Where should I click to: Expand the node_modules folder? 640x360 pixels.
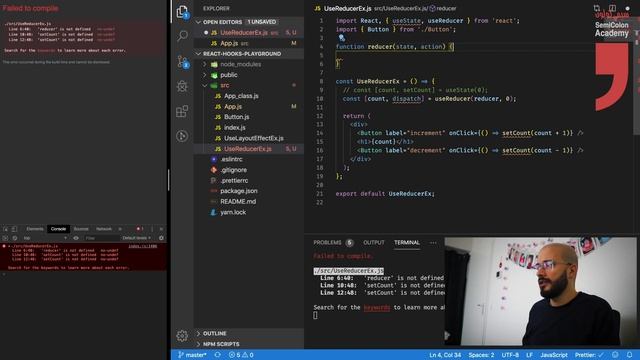249,64
